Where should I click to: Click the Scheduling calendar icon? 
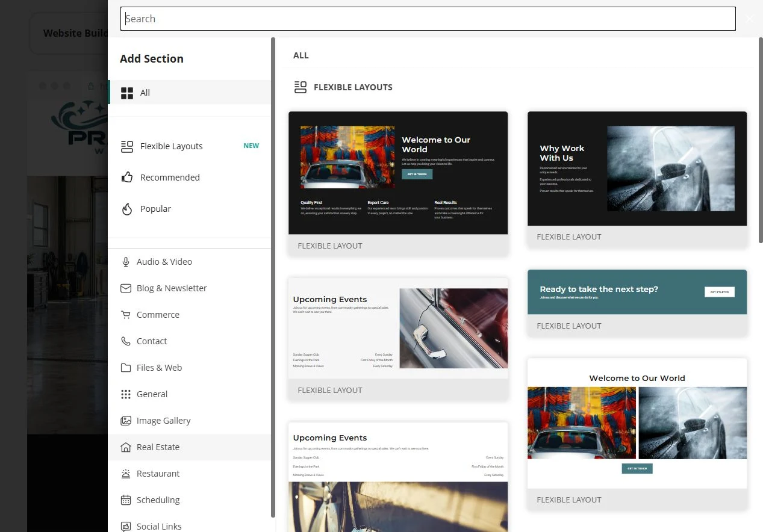(x=126, y=500)
